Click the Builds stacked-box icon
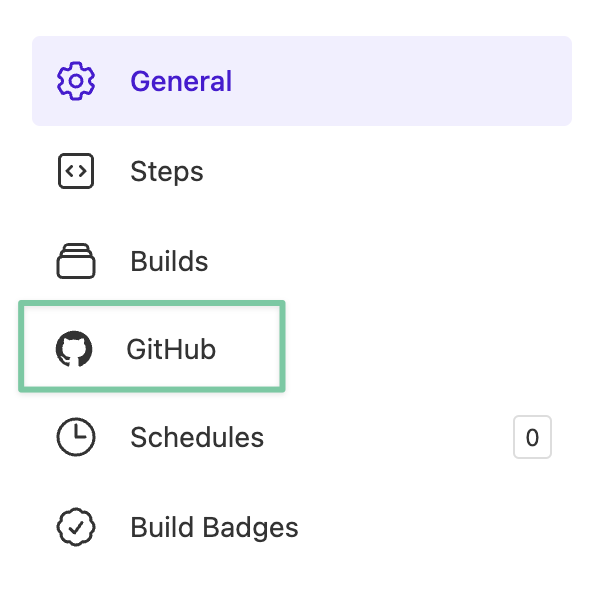Screen dimensions: 603x603 point(76,262)
